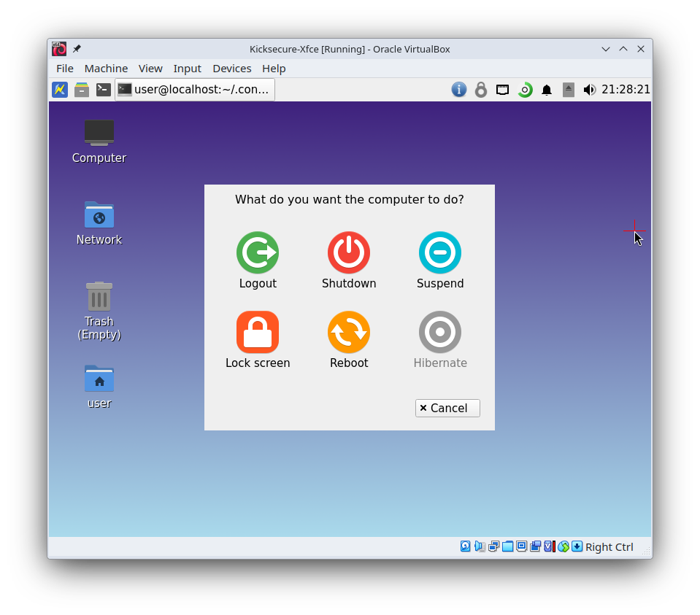The height and width of the screenshot is (615, 700).
Task: Hit the orange Reboot icon
Action: [348, 333]
